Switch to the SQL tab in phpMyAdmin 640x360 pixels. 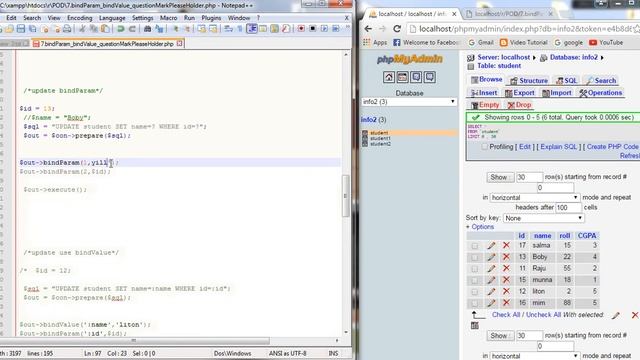[567, 80]
